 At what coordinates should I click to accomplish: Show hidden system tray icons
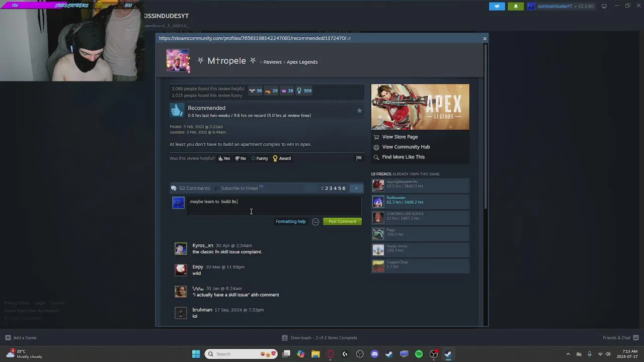[568, 354]
